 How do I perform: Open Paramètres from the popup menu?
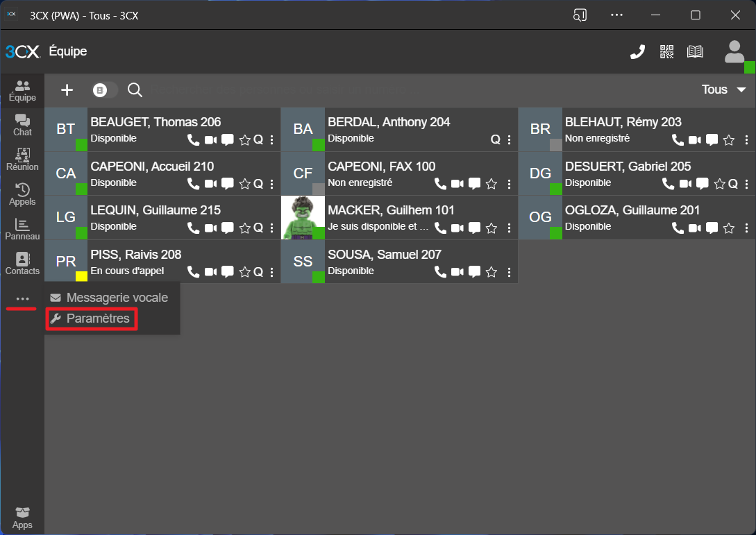point(92,319)
